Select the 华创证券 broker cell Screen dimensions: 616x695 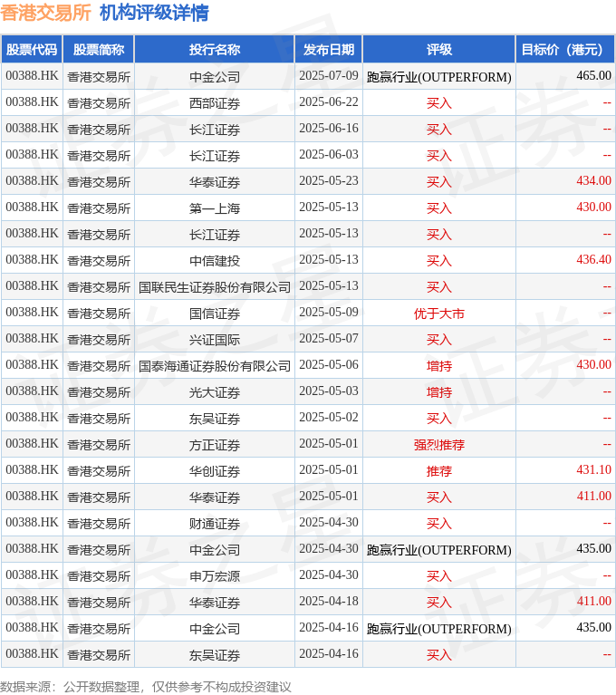point(215,470)
